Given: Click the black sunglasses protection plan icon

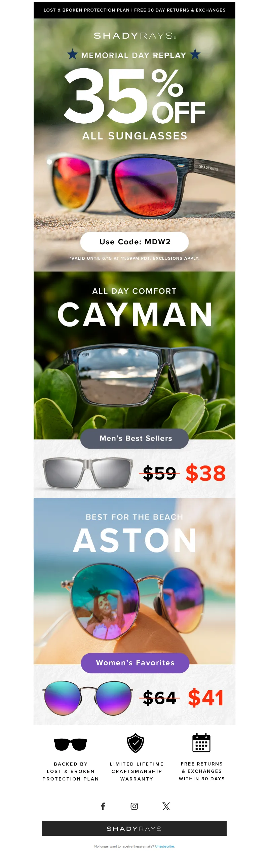Looking at the screenshot, I should (x=71, y=744).
